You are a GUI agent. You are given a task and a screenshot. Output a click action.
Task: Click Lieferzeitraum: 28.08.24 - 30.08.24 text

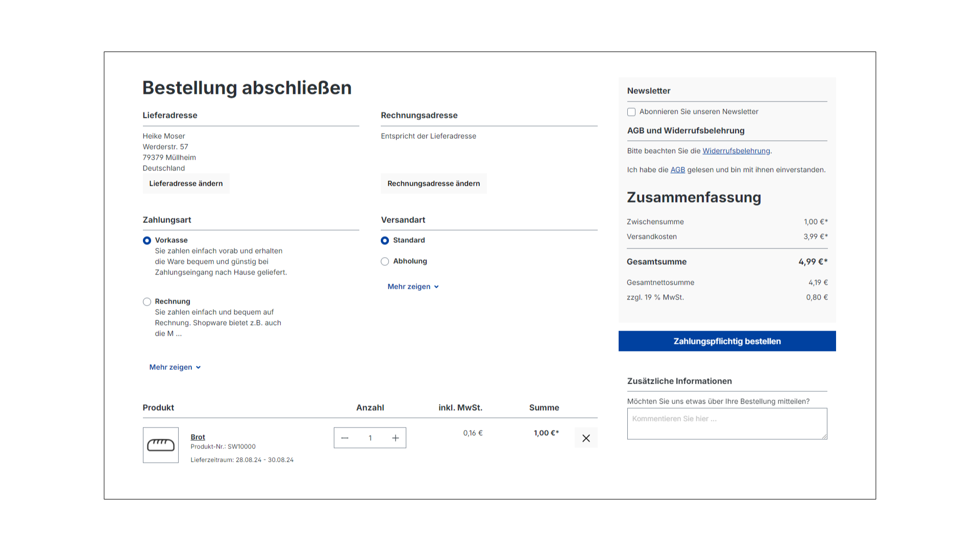(242, 460)
